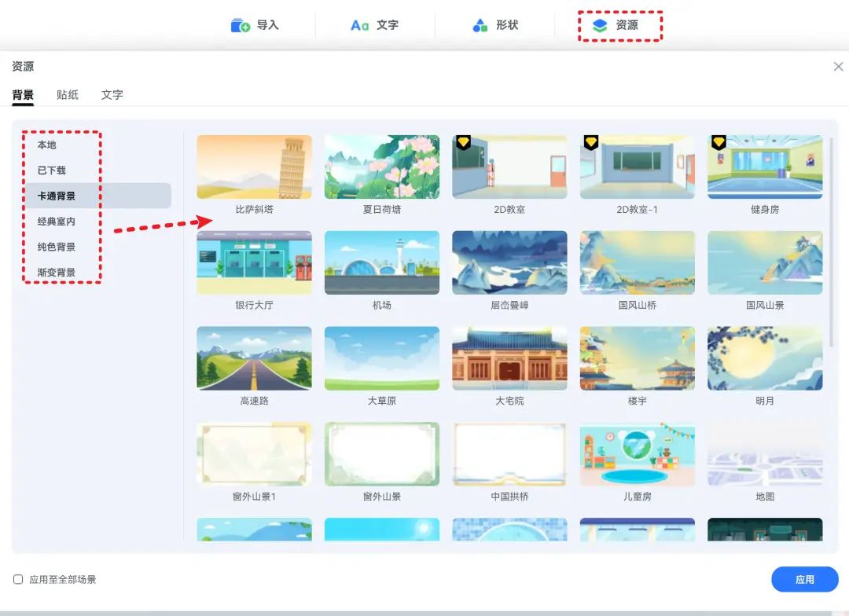This screenshot has height=616, width=849.
Task: Switch to the 贴纸 tab
Action: tap(68, 95)
